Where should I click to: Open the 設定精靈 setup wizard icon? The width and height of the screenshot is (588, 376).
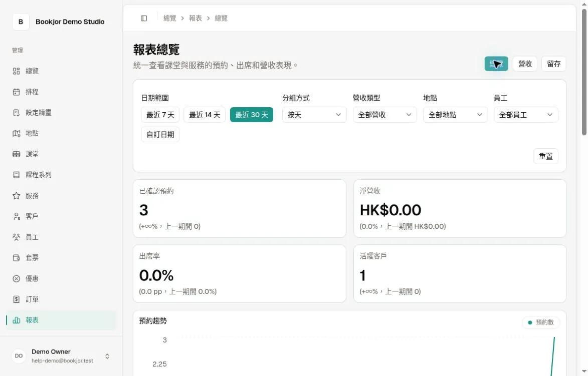pos(16,113)
